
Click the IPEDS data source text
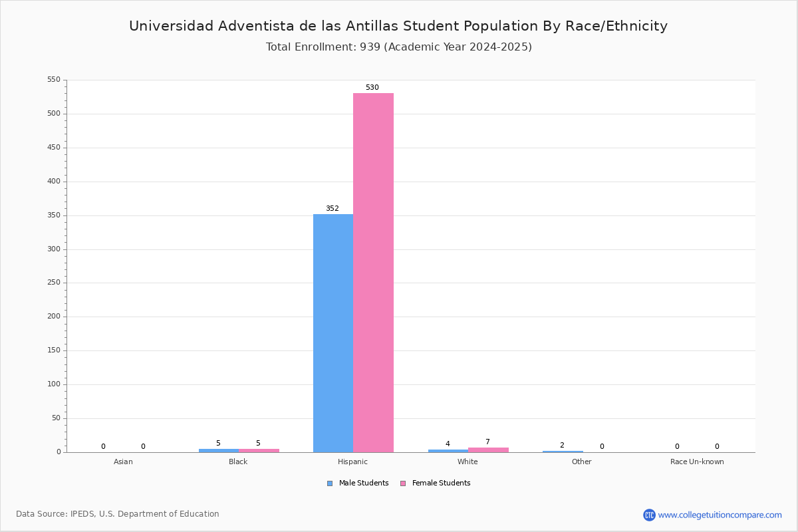(x=118, y=514)
